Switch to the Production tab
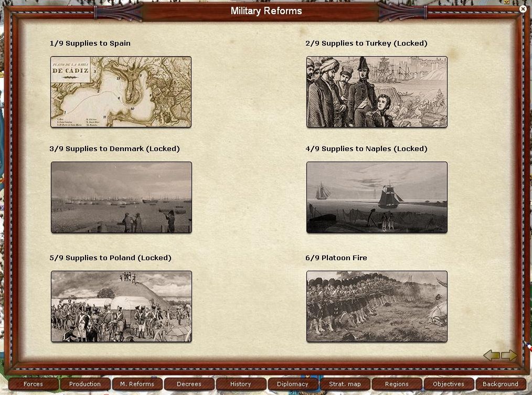This screenshot has height=395, width=532. point(85,384)
